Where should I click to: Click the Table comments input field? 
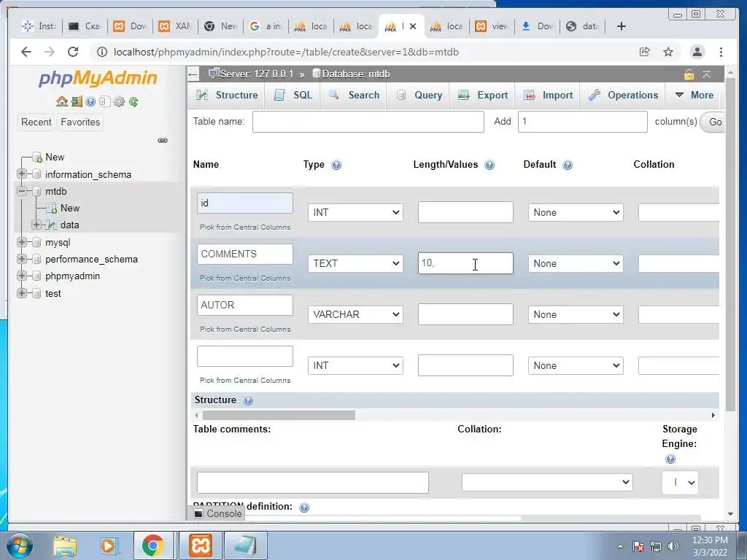[x=312, y=483]
